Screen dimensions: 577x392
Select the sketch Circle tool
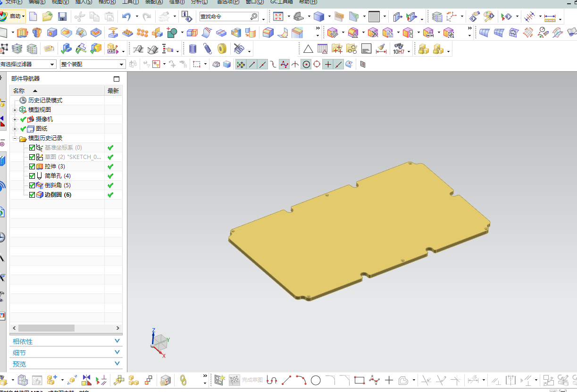[316, 380]
